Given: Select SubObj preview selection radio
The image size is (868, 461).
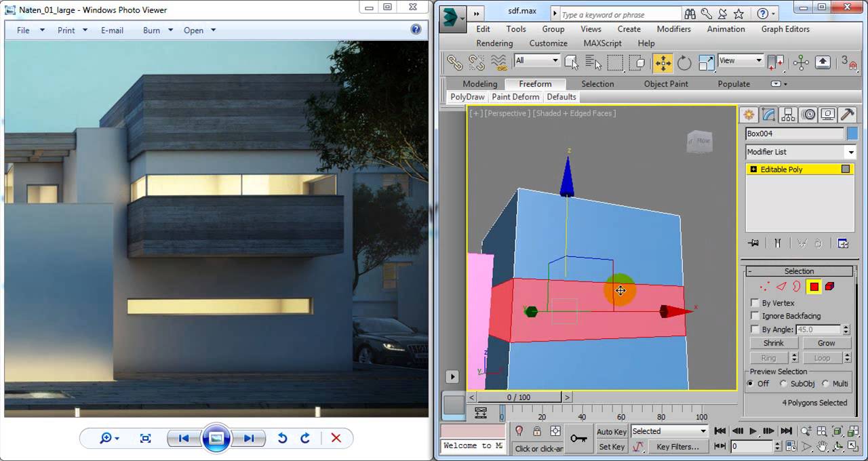Looking at the screenshot, I should tap(783, 384).
